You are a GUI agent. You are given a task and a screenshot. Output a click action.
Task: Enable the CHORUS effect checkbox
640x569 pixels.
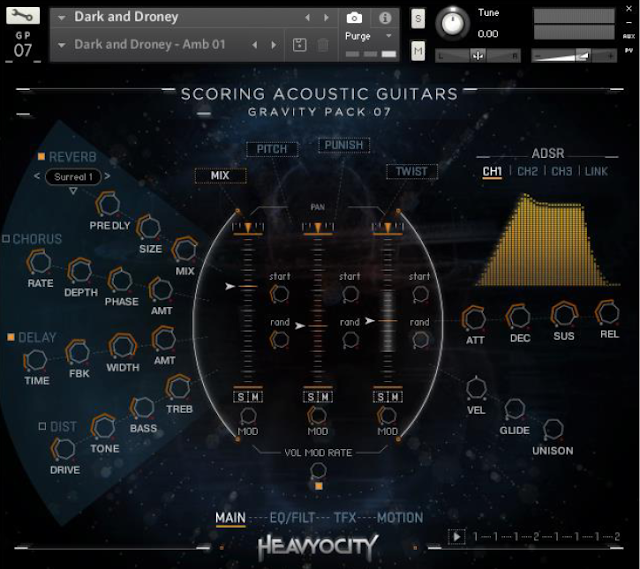[x=6, y=238]
